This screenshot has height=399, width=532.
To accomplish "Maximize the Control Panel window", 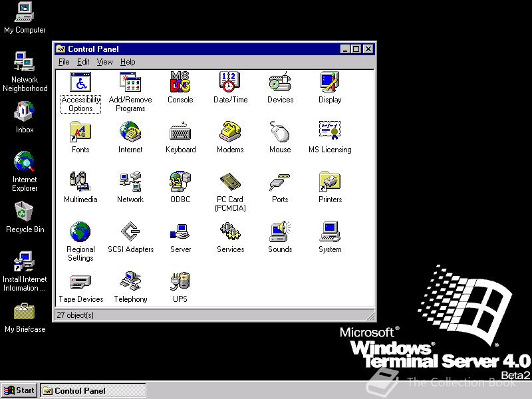I will pos(356,49).
